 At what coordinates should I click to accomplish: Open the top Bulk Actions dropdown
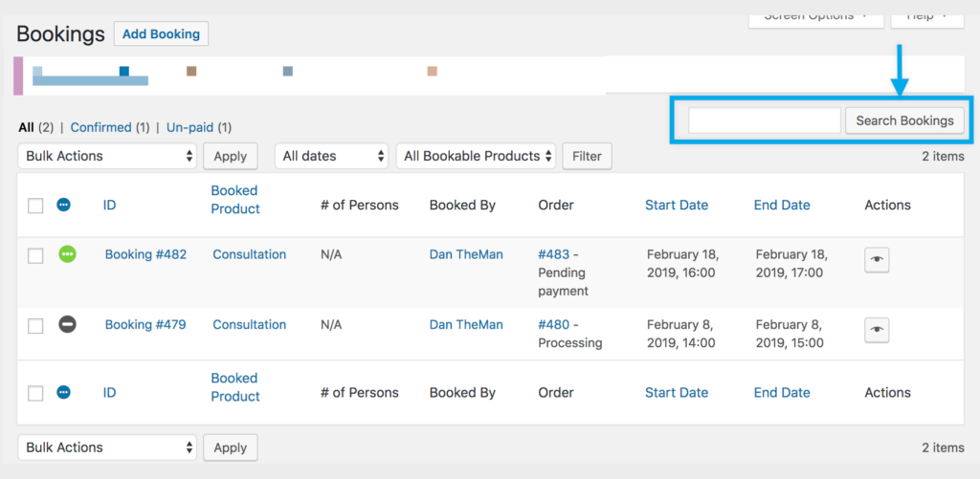(107, 156)
